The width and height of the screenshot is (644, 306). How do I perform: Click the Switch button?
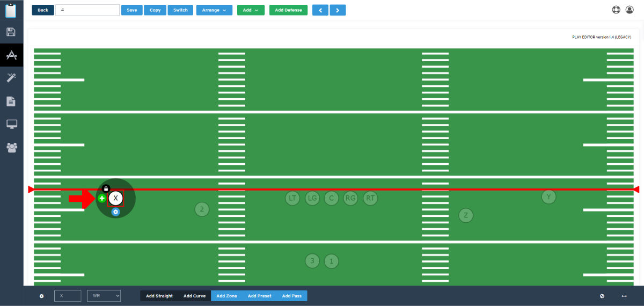[x=181, y=10]
